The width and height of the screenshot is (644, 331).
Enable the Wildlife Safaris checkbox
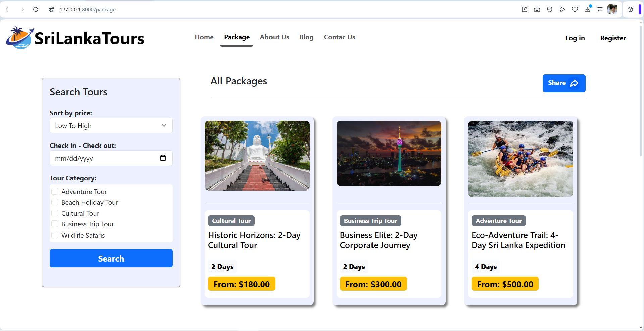(55, 235)
